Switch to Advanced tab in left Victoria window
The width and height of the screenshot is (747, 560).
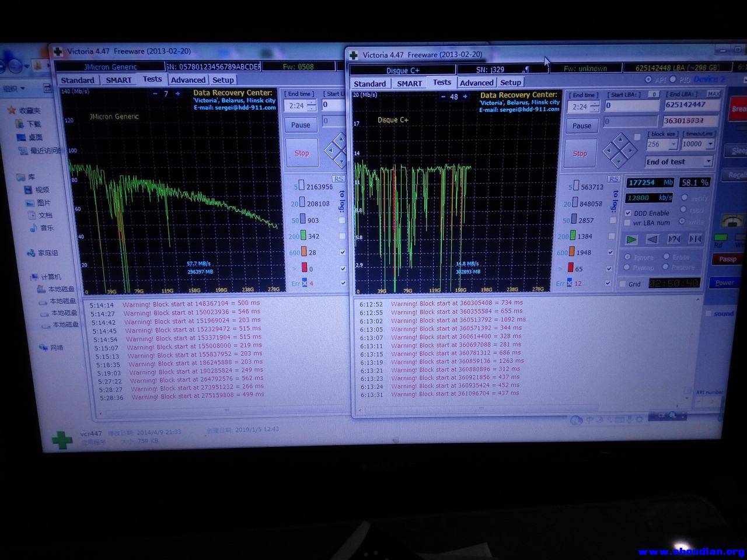pos(188,80)
